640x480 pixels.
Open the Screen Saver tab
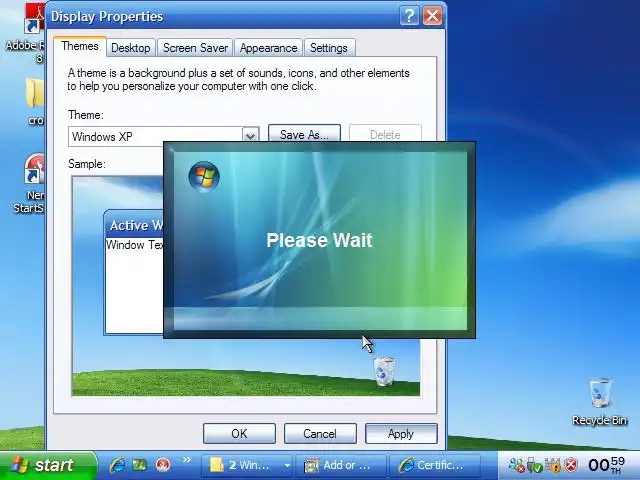coord(195,48)
